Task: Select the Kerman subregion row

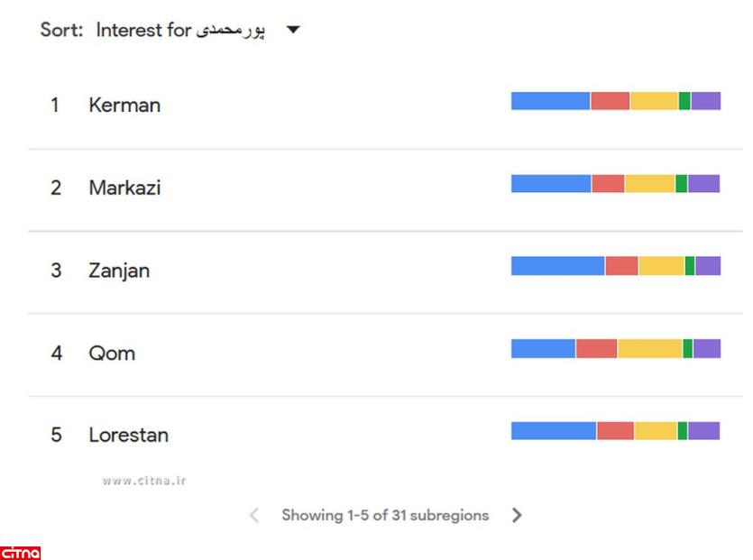Action: [x=124, y=106]
